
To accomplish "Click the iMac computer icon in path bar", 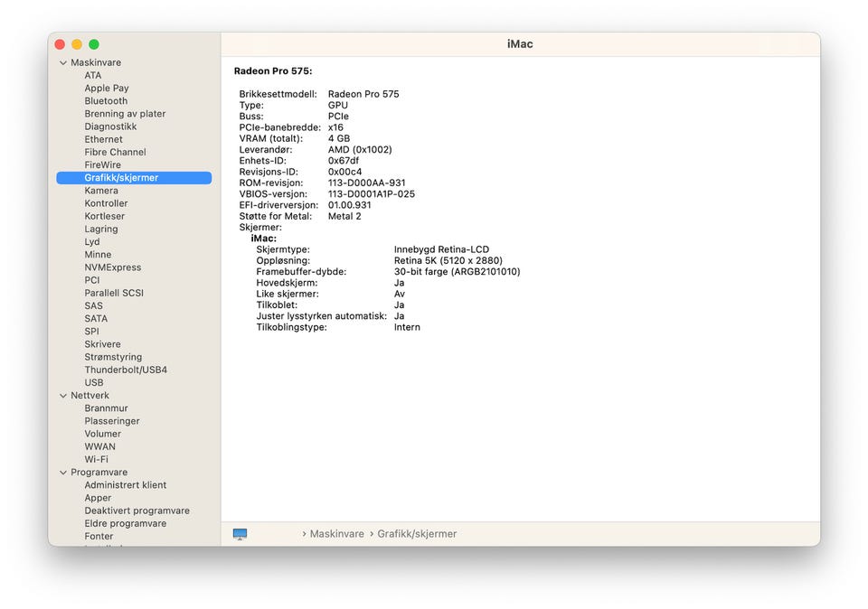I will tap(240, 534).
